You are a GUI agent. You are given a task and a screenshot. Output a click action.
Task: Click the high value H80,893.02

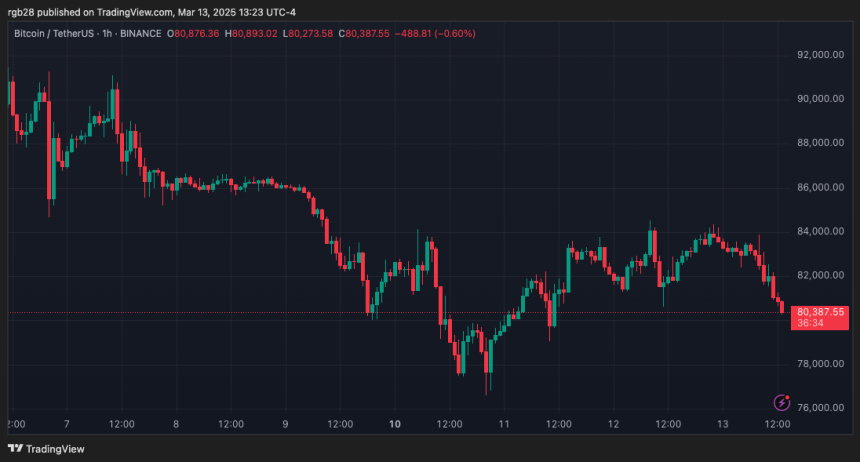pos(251,33)
